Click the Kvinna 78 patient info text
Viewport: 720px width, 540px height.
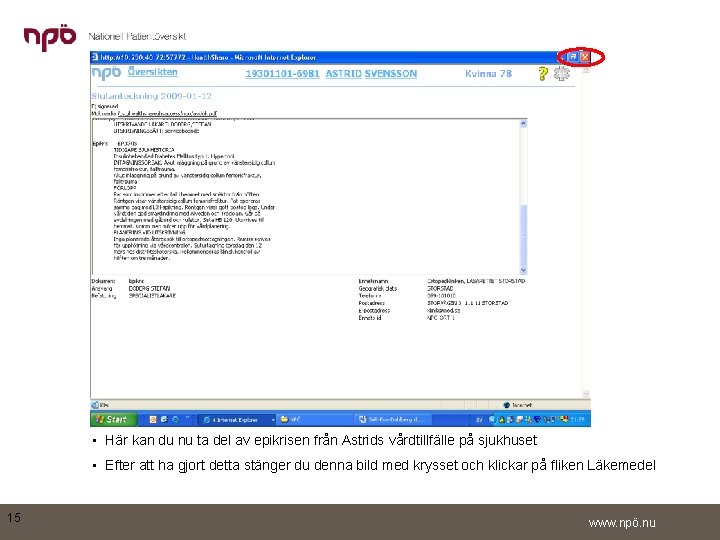coord(488,73)
